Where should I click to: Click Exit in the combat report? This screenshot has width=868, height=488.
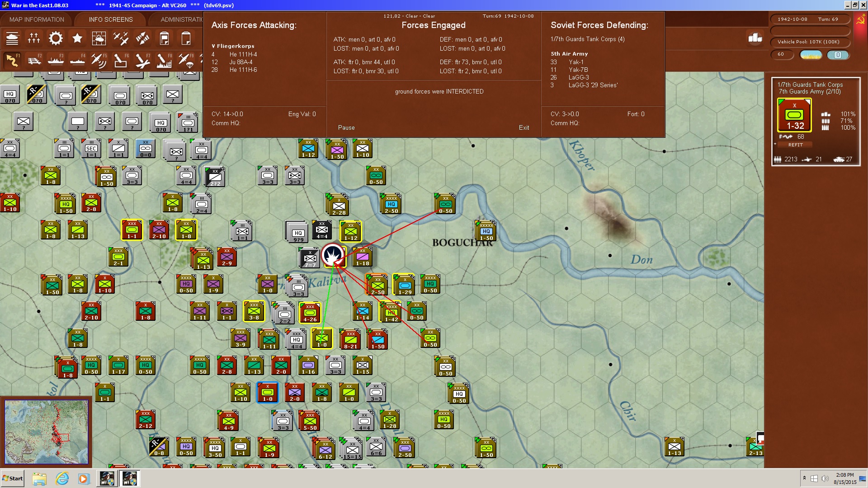point(524,128)
